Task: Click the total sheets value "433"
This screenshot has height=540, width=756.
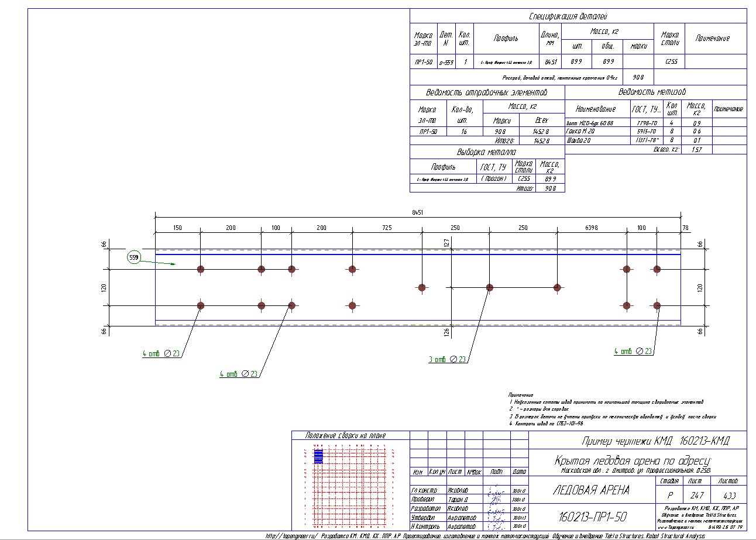Action: [x=728, y=494]
